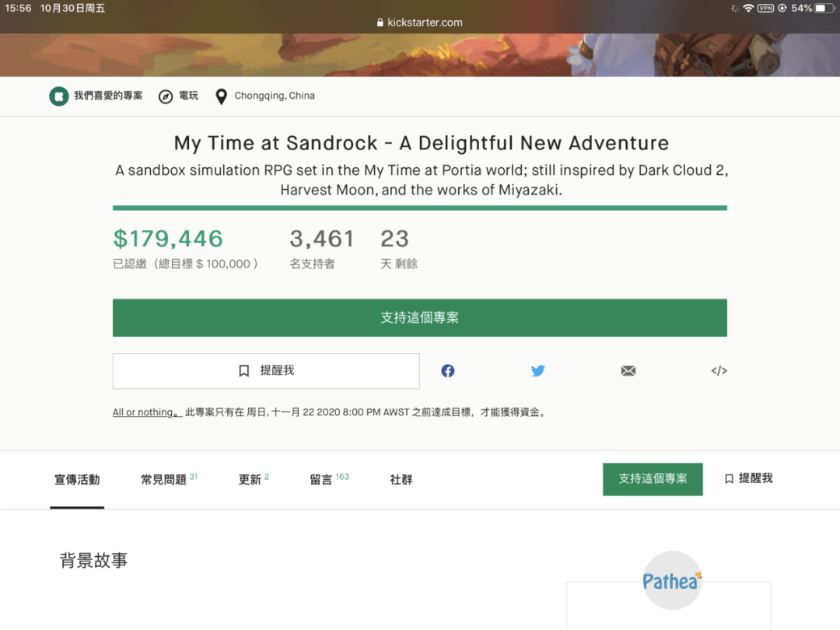Toggle 提醒我 reminder in the tab bar
Viewport: 840px width, 630px height.
[x=748, y=479]
